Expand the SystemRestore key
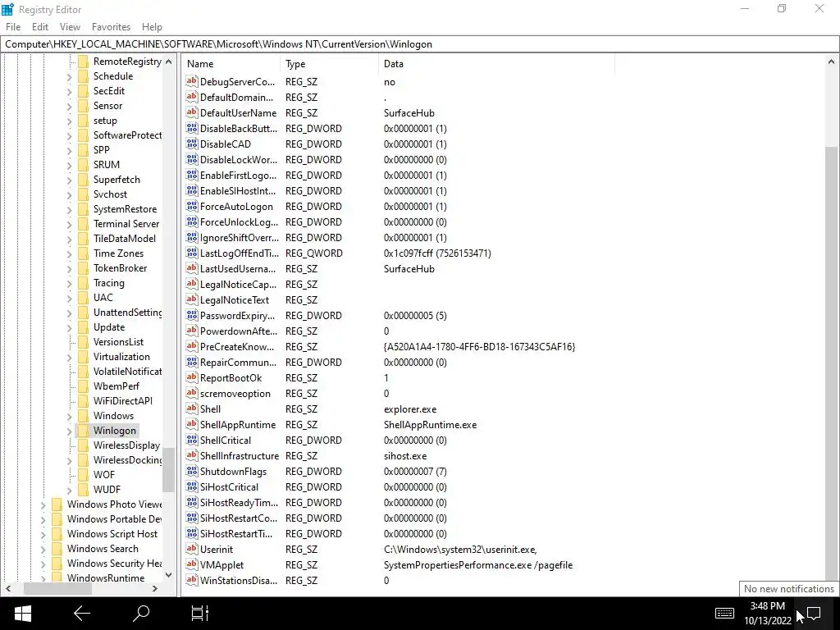840x630 pixels. [69, 209]
